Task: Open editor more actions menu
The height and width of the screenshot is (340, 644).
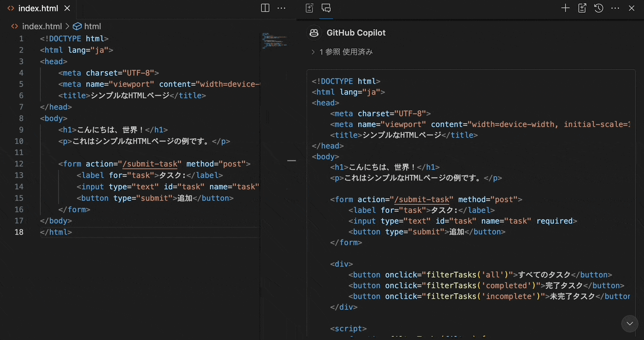Action: pyautogui.click(x=281, y=8)
